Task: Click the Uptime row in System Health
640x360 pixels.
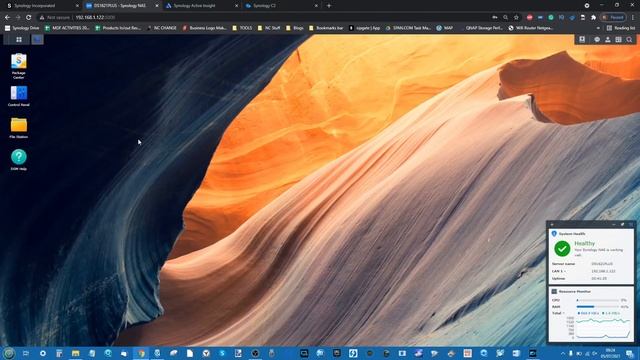Action: tap(591, 278)
